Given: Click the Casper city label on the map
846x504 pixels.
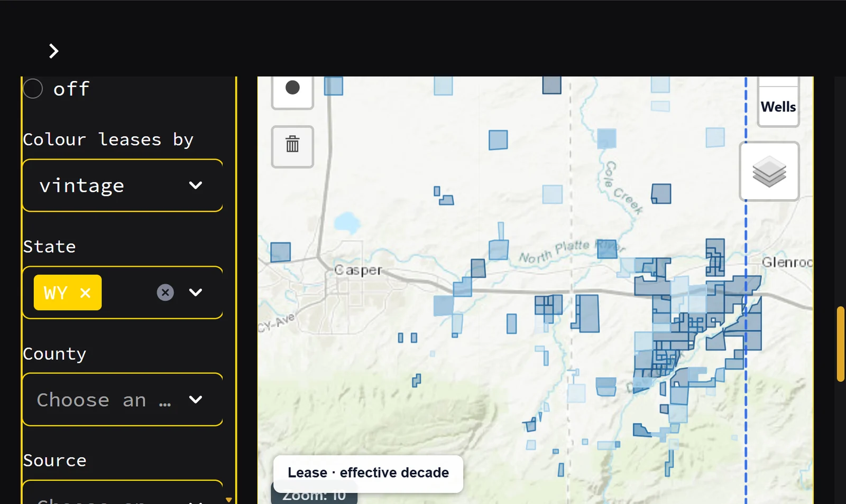Looking at the screenshot, I should tap(358, 270).
